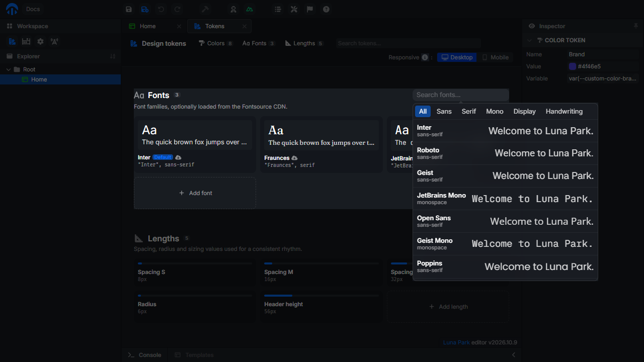644x362 pixels.
Task: Open the list view icon in toolbar
Action: [278, 9]
